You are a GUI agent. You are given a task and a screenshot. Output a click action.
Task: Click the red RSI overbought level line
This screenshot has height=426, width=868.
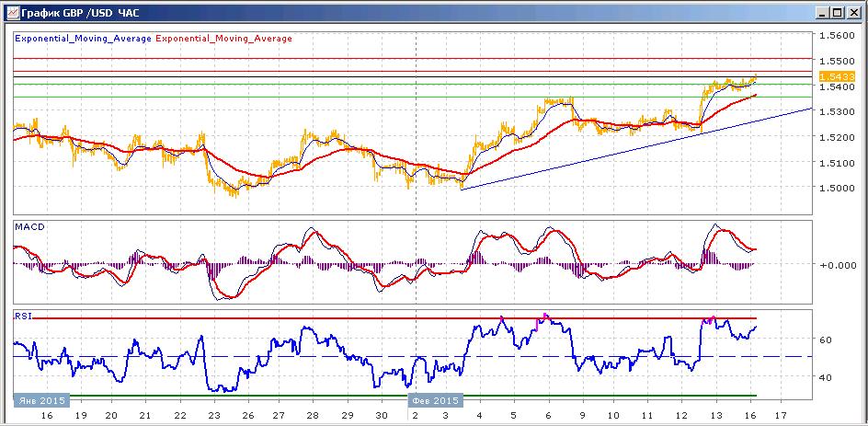point(387,318)
